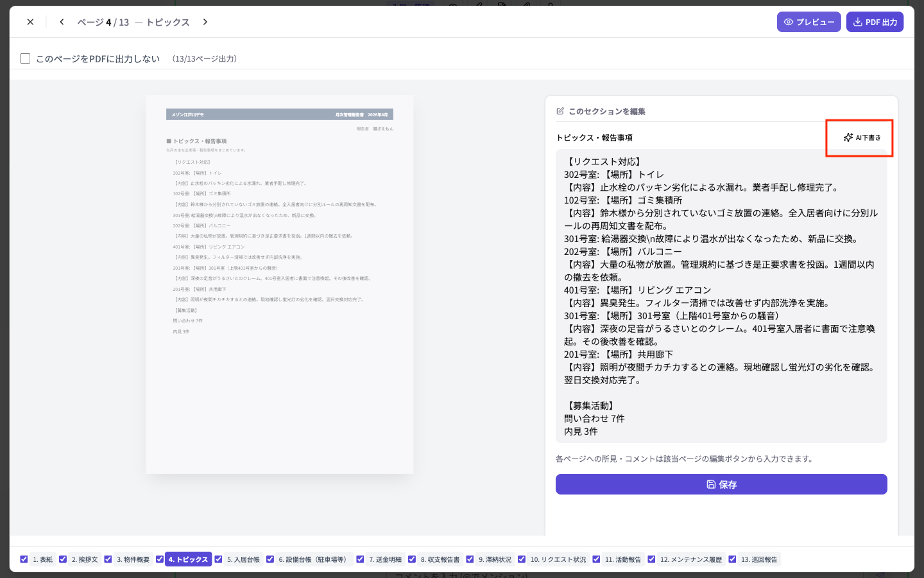
Task: Click the PDF出力 download button
Action: click(x=875, y=22)
